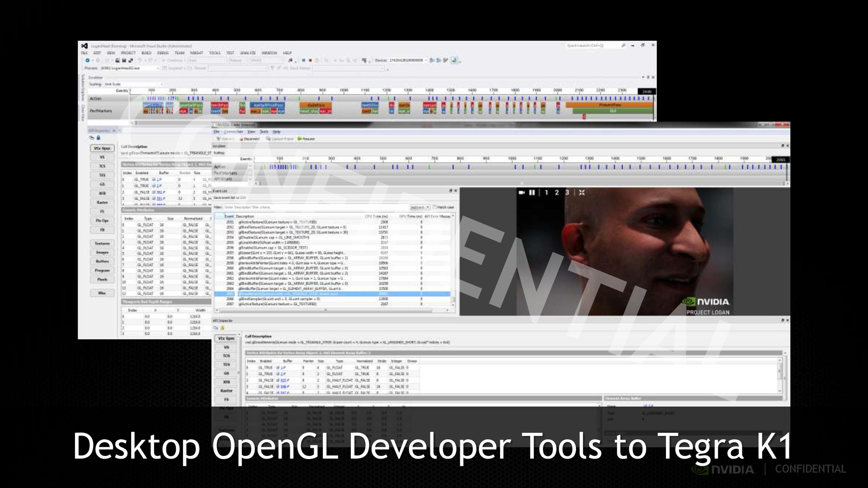Click the camera icon in preview toolbar
Screen dimensions: 868x488
click(522, 192)
